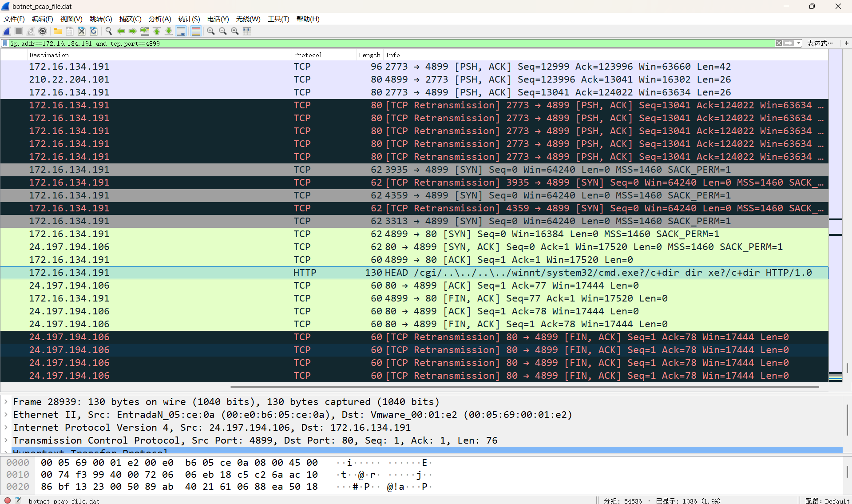
Task: Expand the Frame 28939 details
Action: coord(6,402)
